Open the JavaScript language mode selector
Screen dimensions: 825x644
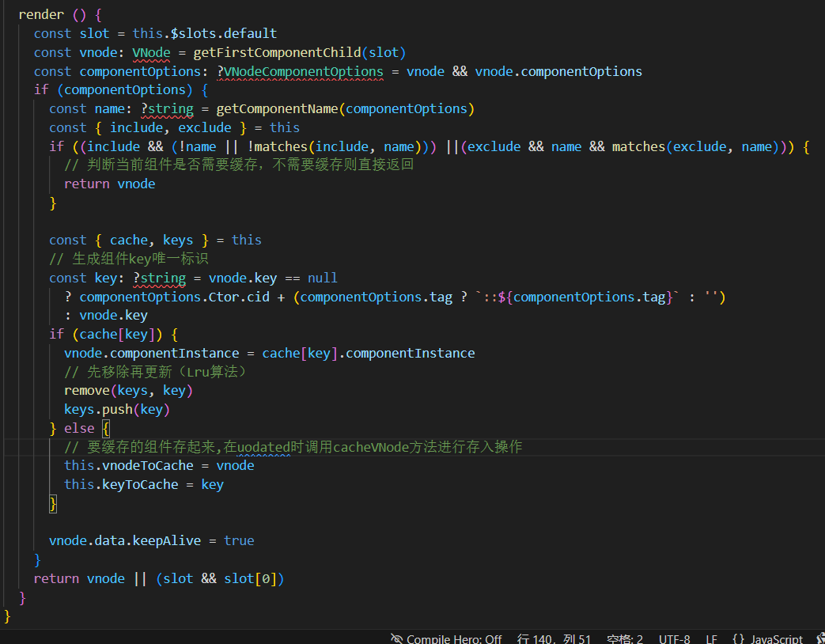tap(776, 638)
